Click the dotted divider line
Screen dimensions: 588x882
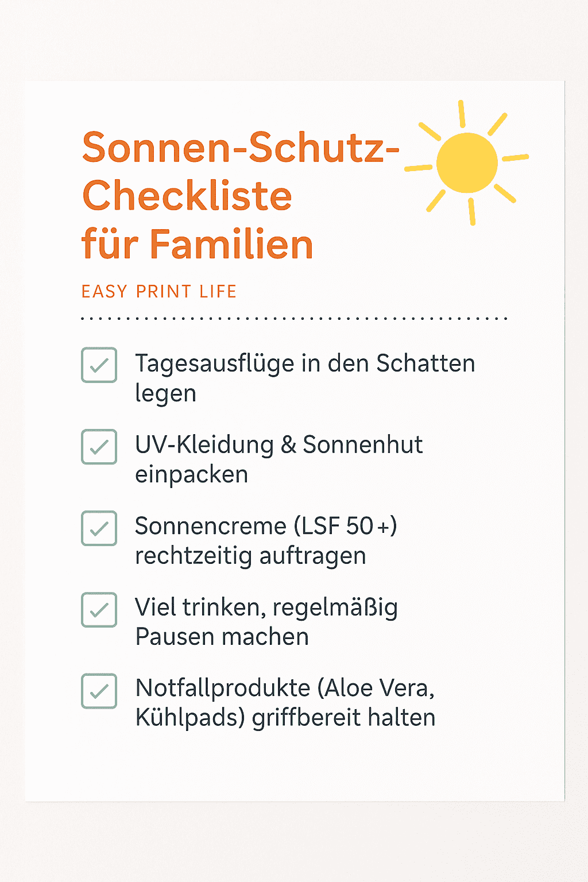pos(294,318)
